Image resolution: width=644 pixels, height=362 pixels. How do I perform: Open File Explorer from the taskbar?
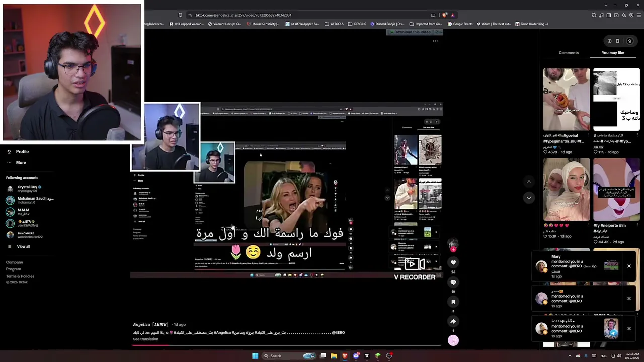[334, 356]
